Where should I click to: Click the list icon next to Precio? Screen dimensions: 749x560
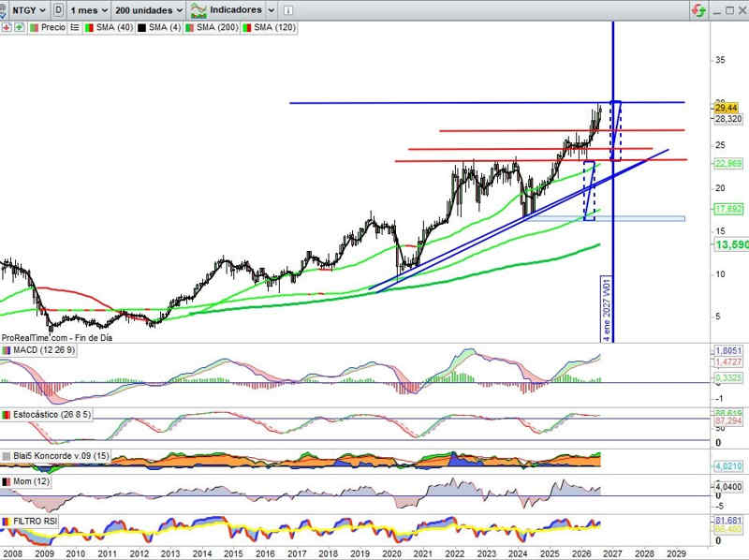pyautogui.click(x=75, y=28)
